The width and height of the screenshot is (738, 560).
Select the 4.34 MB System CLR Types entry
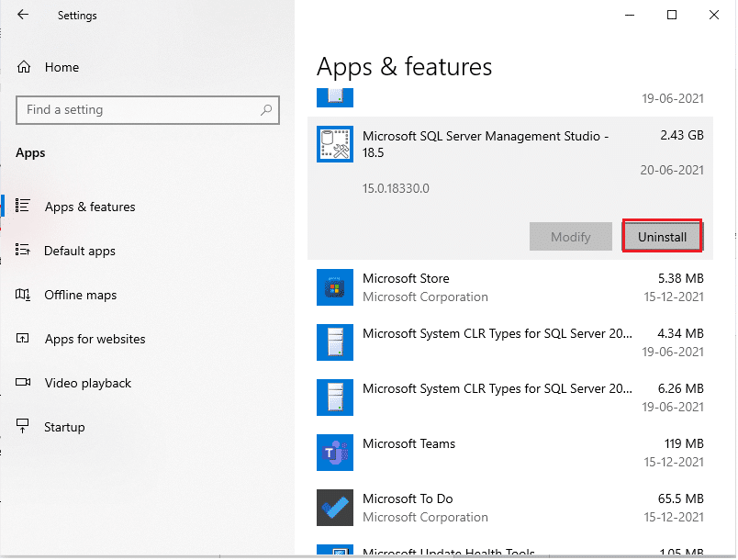pyautogui.click(x=509, y=342)
